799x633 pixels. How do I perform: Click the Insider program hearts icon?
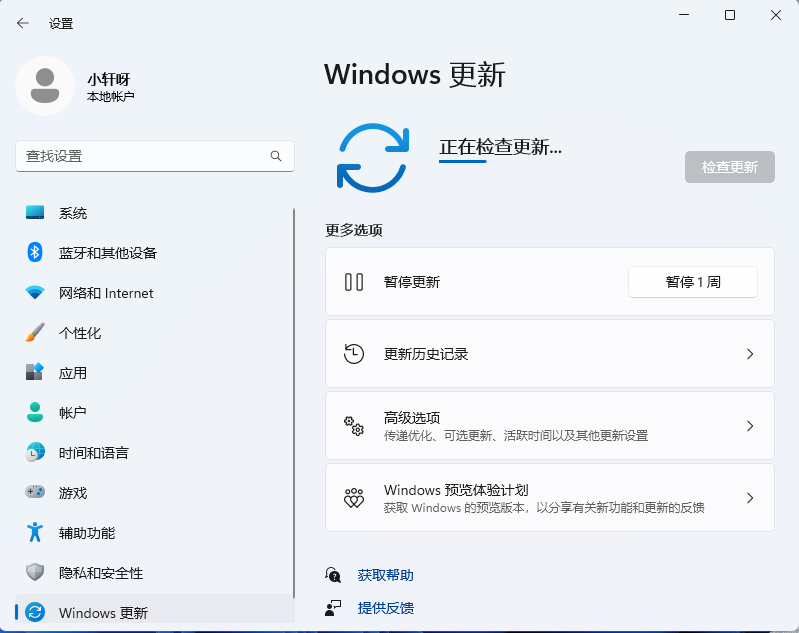click(x=354, y=498)
